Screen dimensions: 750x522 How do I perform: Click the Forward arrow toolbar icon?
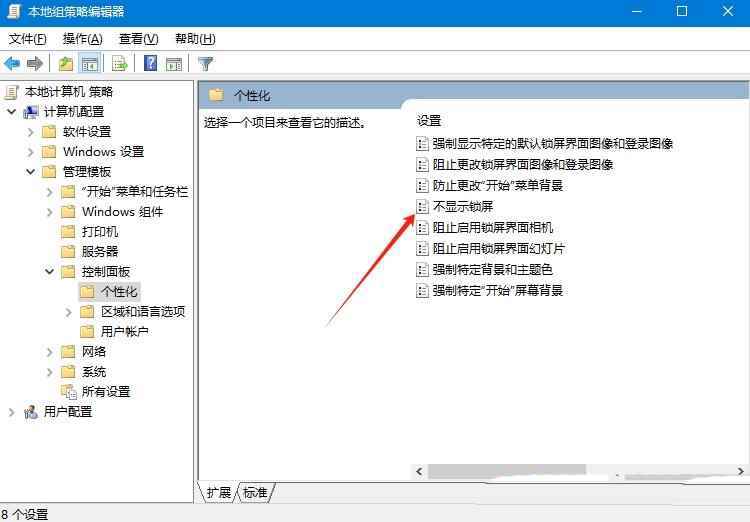35,63
